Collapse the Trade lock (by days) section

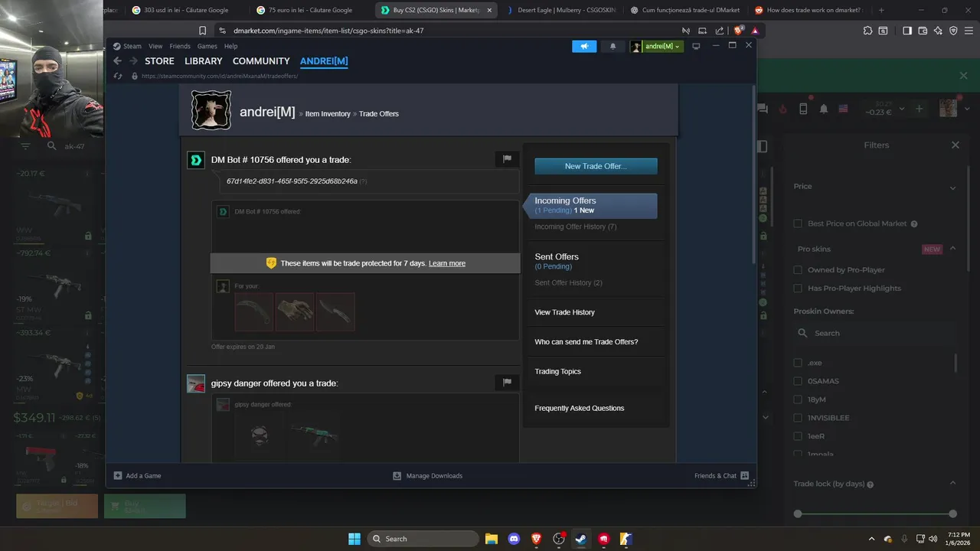952,483
